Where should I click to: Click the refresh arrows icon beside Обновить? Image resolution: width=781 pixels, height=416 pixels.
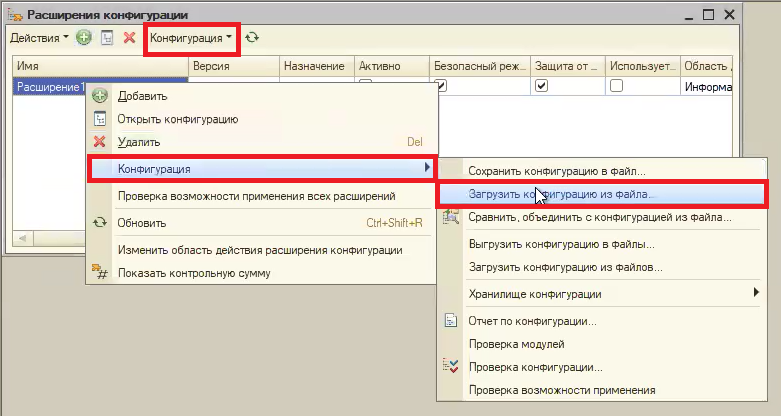100,222
